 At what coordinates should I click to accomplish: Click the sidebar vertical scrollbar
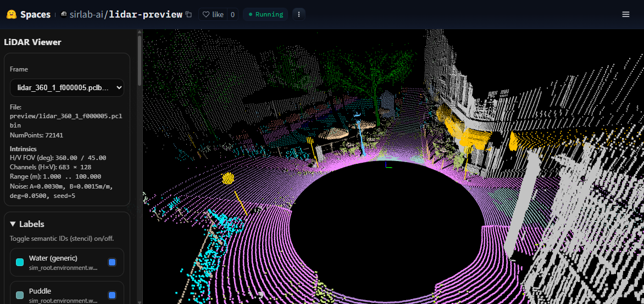point(140,62)
